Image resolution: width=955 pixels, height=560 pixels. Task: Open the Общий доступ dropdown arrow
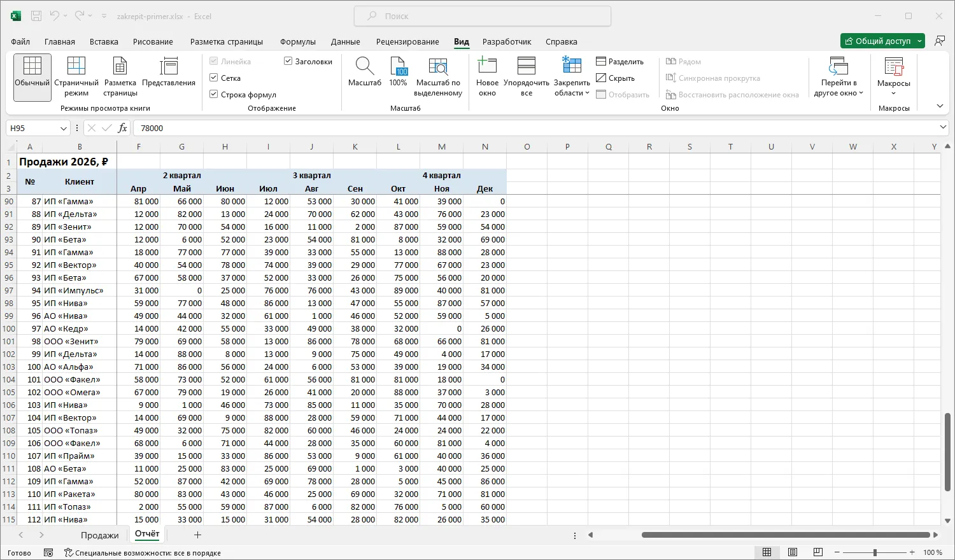pos(919,41)
